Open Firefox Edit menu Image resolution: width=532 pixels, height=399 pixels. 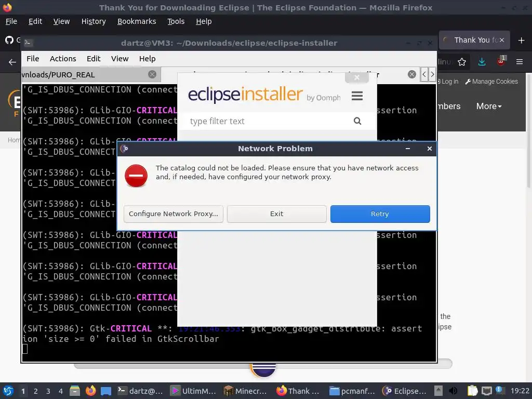[35, 21]
